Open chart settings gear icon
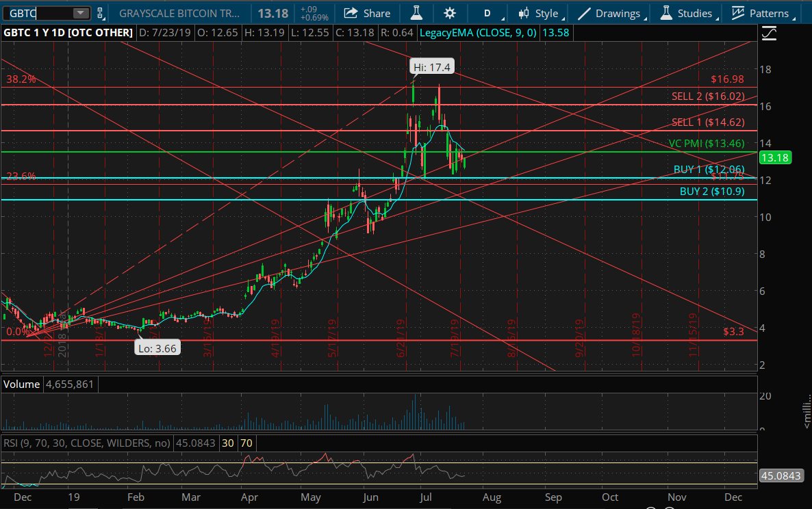 tap(450, 13)
